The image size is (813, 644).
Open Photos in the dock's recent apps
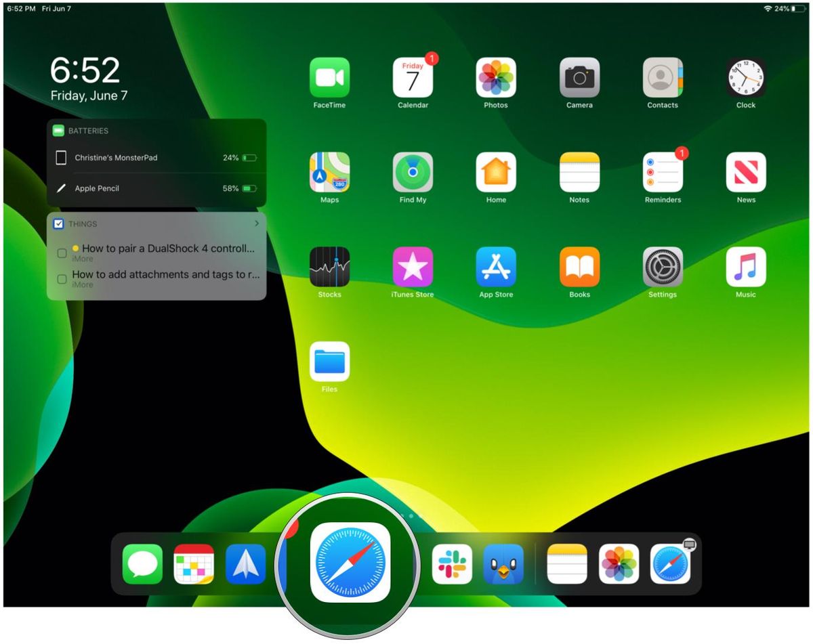619,564
